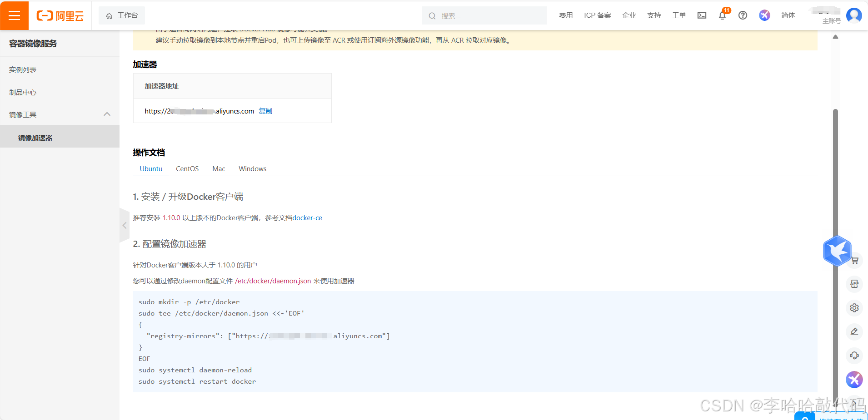868x420 pixels.
Task: Open the document floating toolbar icon
Action: (x=854, y=284)
